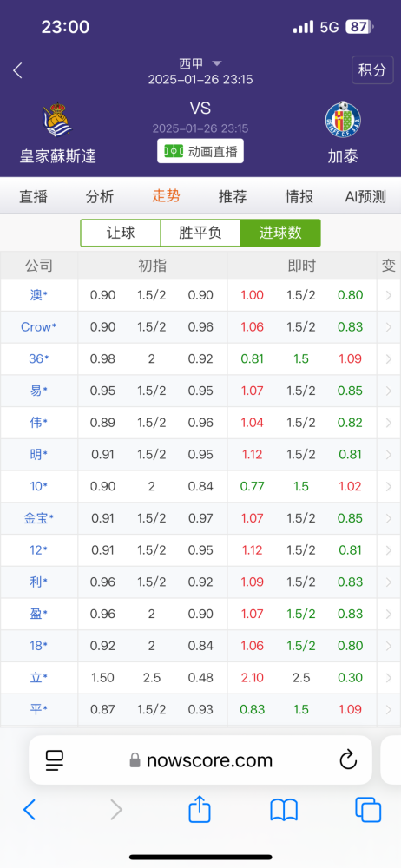Open Safari share sheet icon

tap(200, 811)
